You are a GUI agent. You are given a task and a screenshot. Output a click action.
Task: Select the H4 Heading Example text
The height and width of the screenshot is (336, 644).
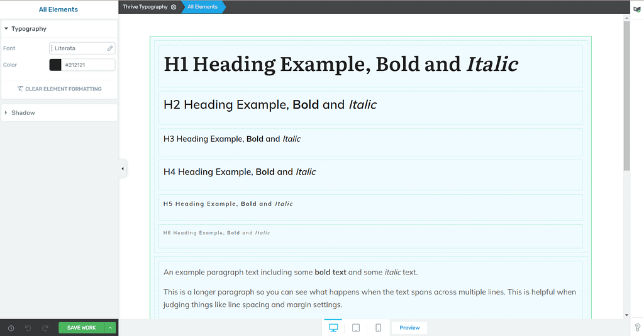coord(240,172)
